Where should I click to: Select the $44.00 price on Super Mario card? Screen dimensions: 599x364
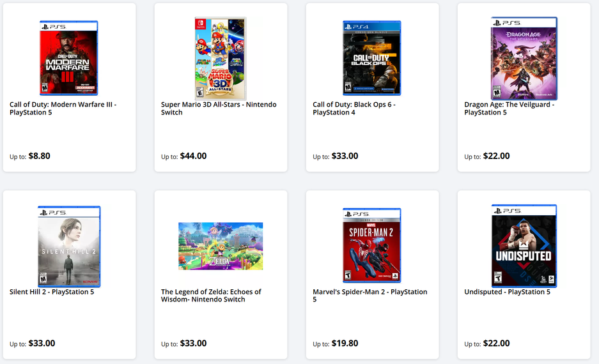[x=193, y=156]
